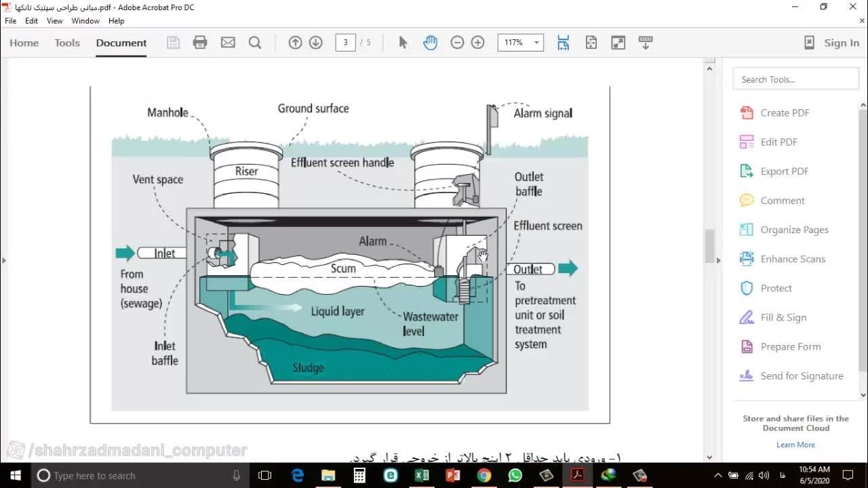The width and height of the screenshot is (868, 488).
Task: Go to previous page arrow
Action: [x=295, y=43]
